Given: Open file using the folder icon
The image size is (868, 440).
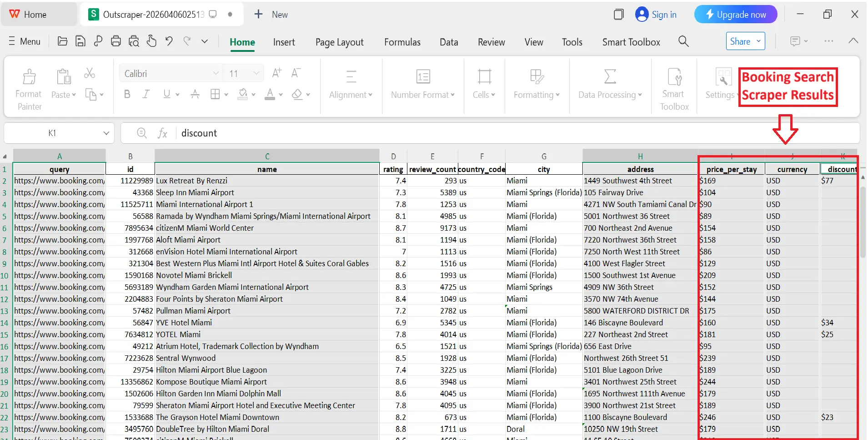Looking at the screenshot, I should (x=63, y=41).
